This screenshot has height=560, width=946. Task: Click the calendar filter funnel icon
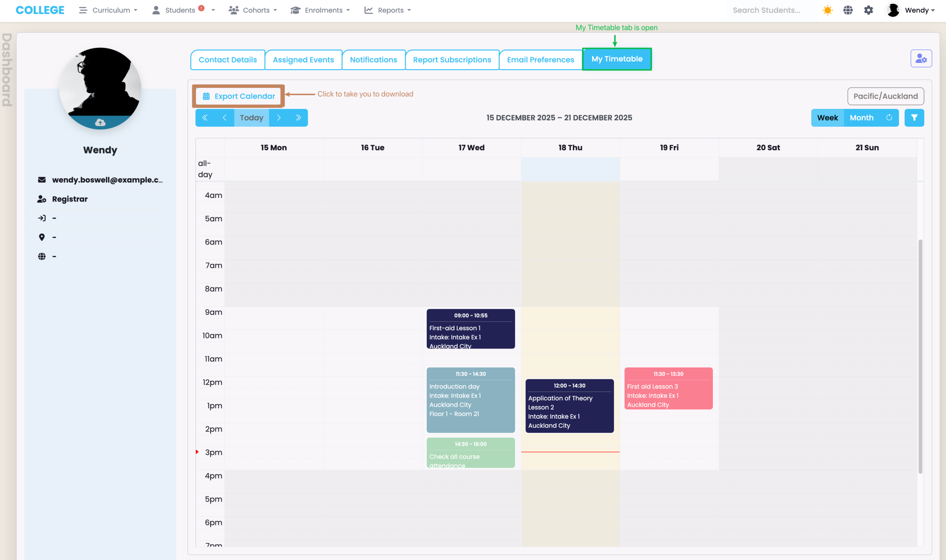[914, 118]
